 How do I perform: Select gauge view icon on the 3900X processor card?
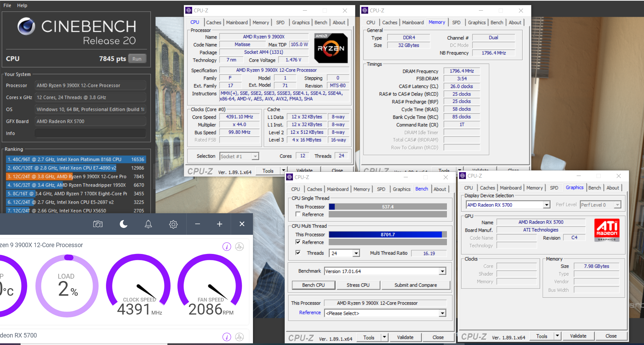coord(227,246)
